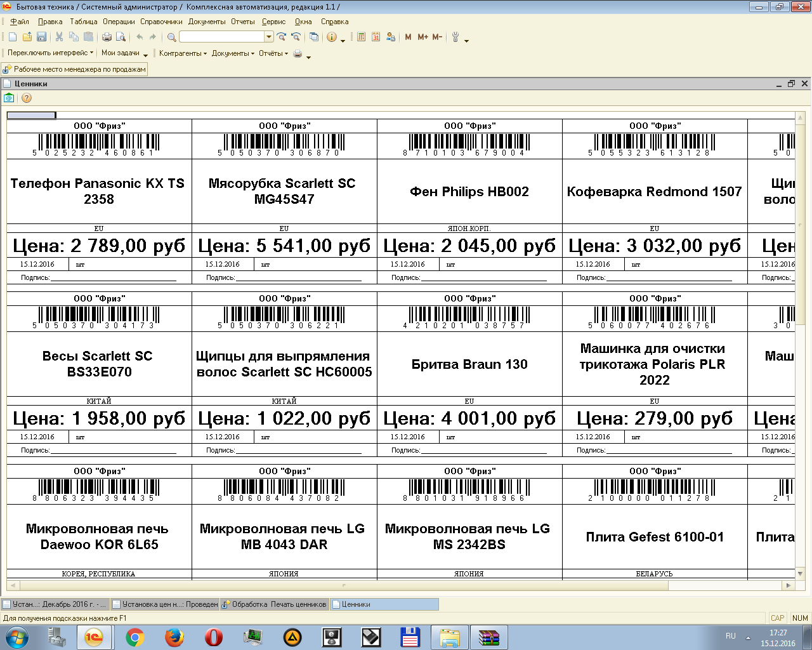Click the vertical scrollbar down arrow
The image size is (812, 650).
pos(800,573)
